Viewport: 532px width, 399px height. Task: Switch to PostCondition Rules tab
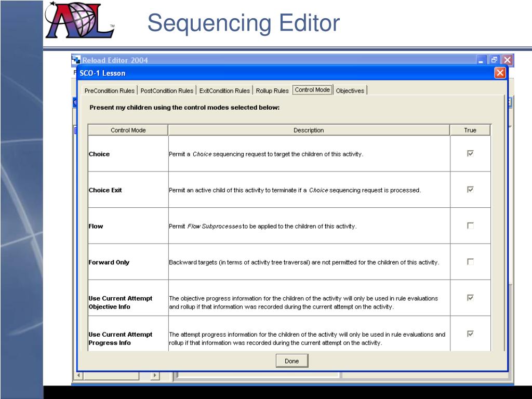click(167, 90)
